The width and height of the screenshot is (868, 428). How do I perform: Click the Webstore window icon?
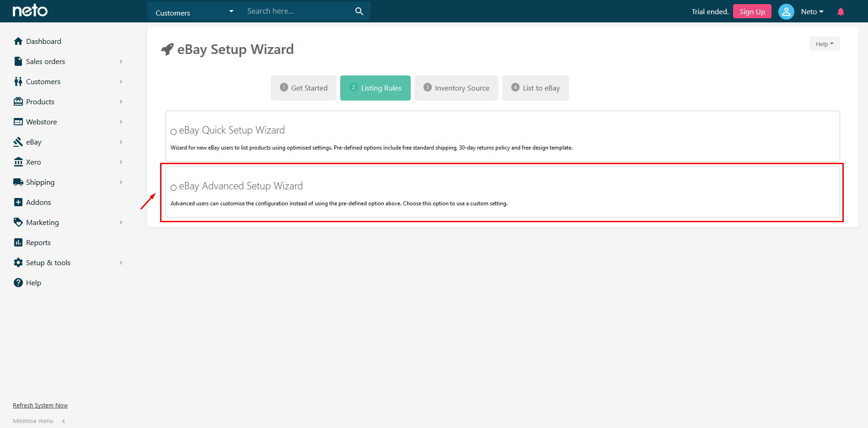coord(18,122)
